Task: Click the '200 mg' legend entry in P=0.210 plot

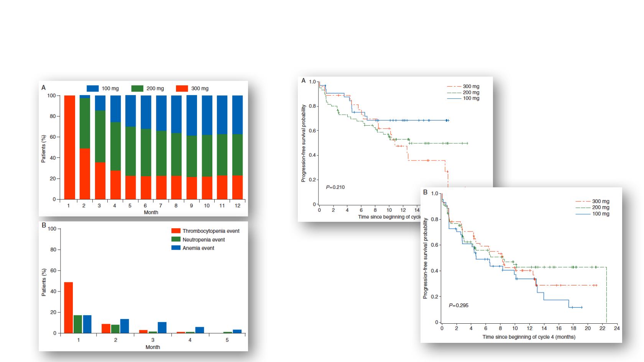Action: (x=463, y=92)
